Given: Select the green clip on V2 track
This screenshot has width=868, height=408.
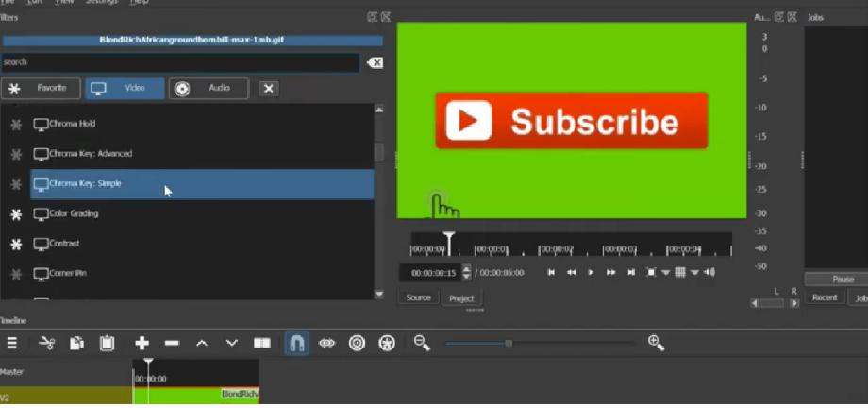Looking at the screenshot, I should (x=196, y=395).
